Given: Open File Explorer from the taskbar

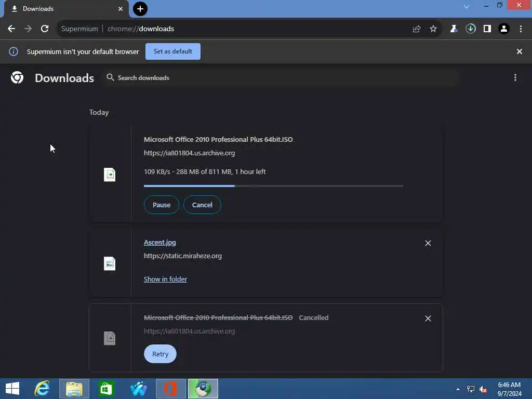Looking at the screenshot, I should point(74,389).
